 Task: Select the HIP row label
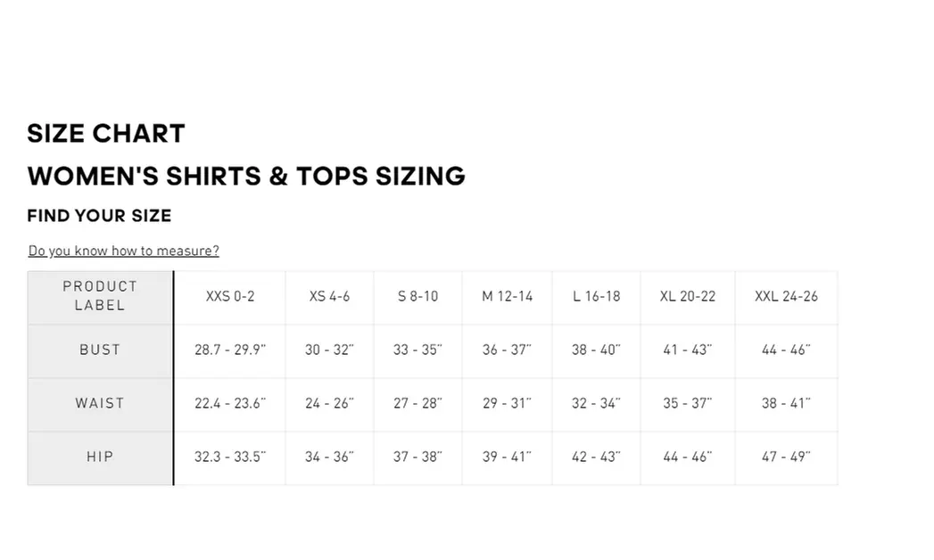100,457
